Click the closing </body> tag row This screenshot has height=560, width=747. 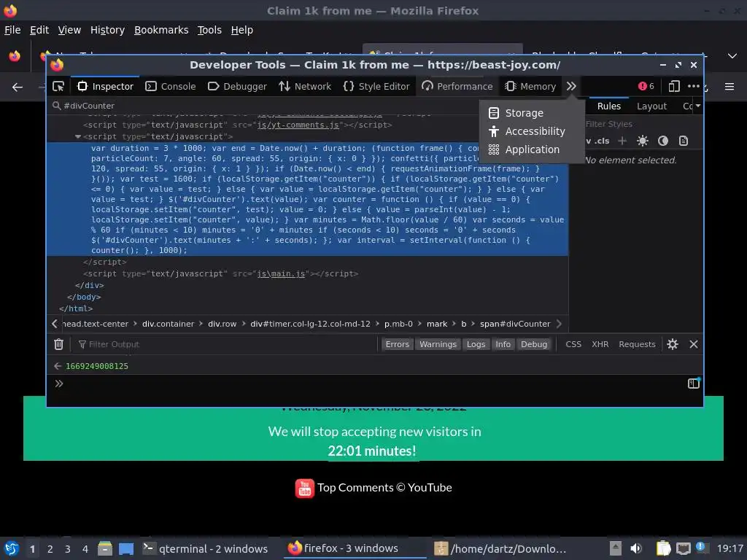[x=84, y=297]
